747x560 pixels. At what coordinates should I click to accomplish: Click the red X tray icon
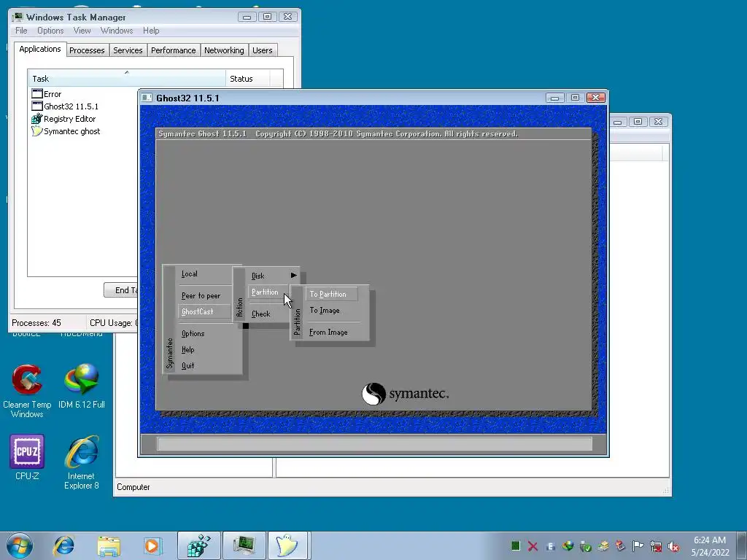pyautogui.click(x=533, y=547)
